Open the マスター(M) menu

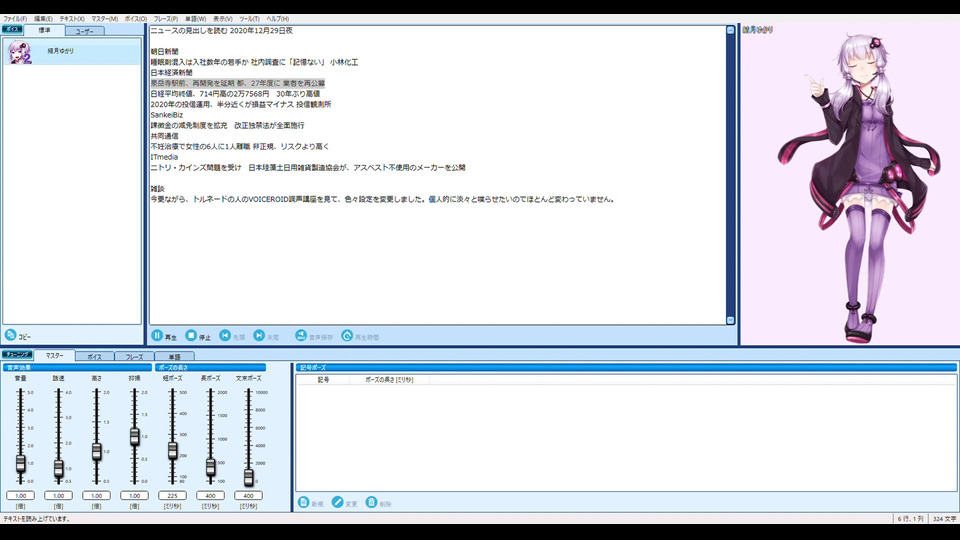pos(104,19)
